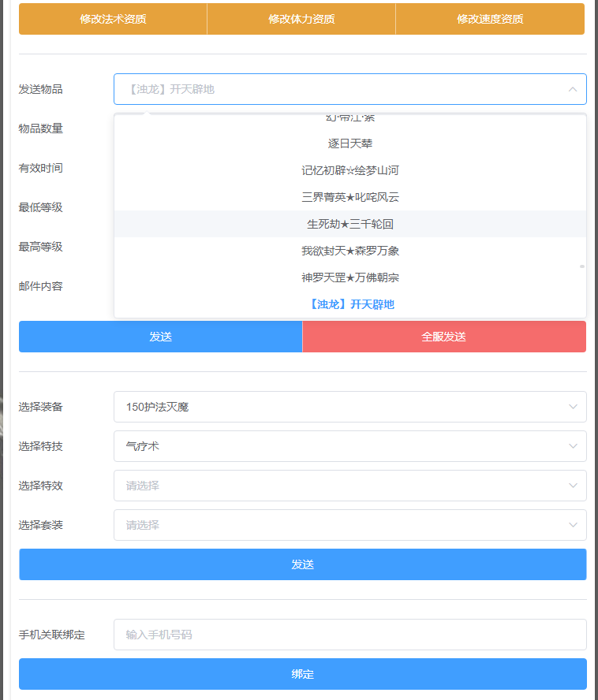Focus the 手机关联绑定 phone number field
Viewport: 598px width, 700px height.
pyautogui.click(x=349, y=635)
